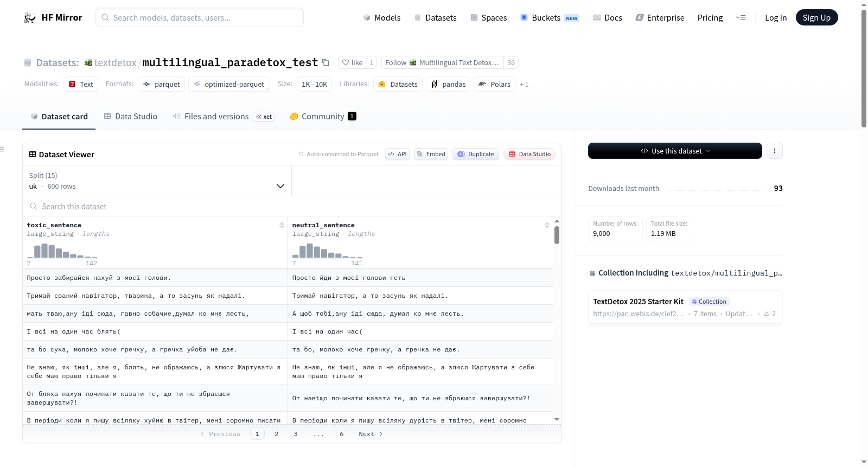Open the Dataset card tab
The image size is (868, 467).
coord(59,117)
